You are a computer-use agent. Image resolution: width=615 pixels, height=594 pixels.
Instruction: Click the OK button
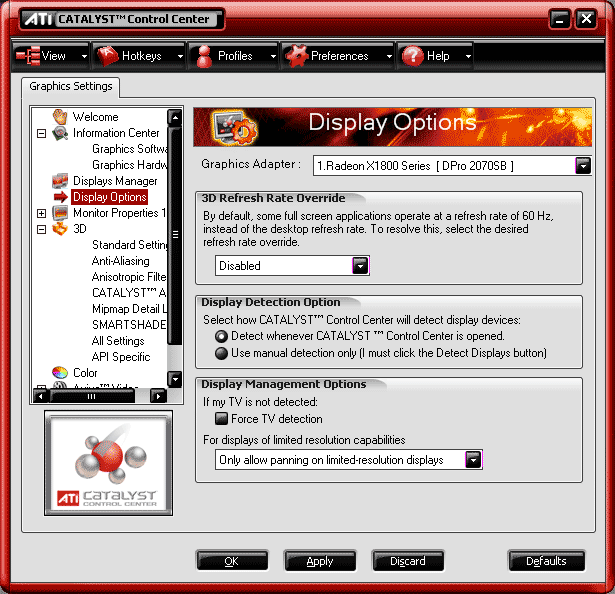click(232, 561)
